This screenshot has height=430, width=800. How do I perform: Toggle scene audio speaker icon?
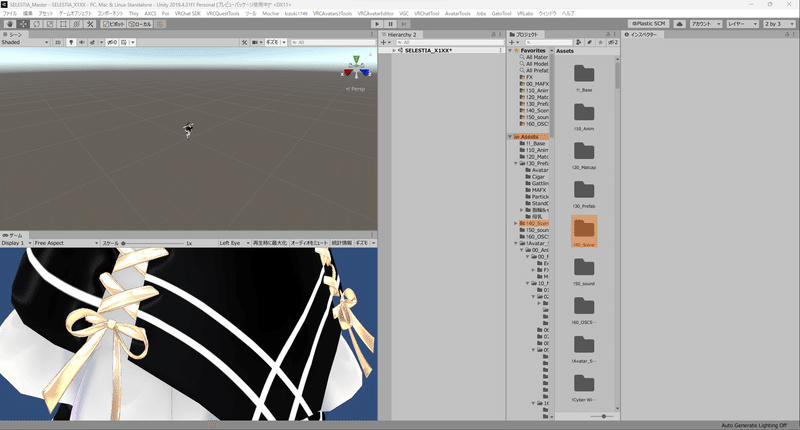pos(82,42)
